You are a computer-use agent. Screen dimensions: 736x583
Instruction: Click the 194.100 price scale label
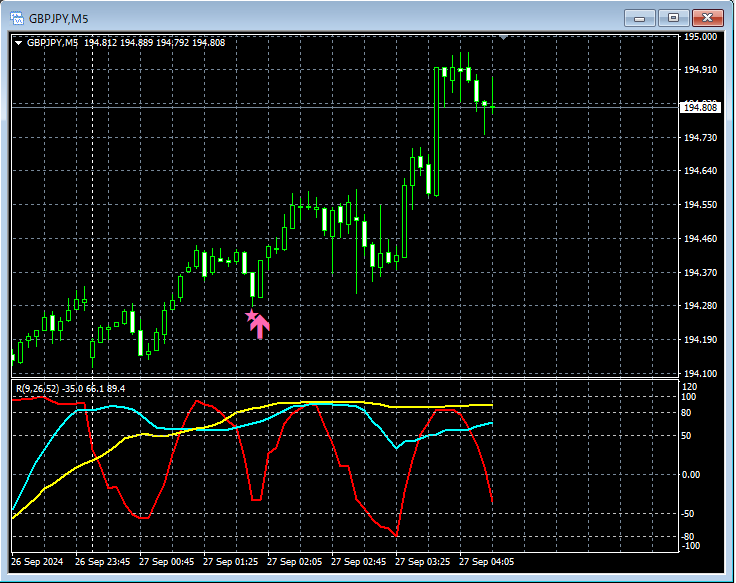(x=700, y=373)
